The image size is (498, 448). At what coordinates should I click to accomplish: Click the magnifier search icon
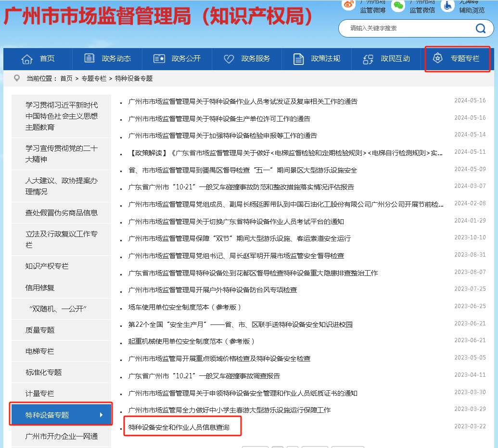pos(480,28)
